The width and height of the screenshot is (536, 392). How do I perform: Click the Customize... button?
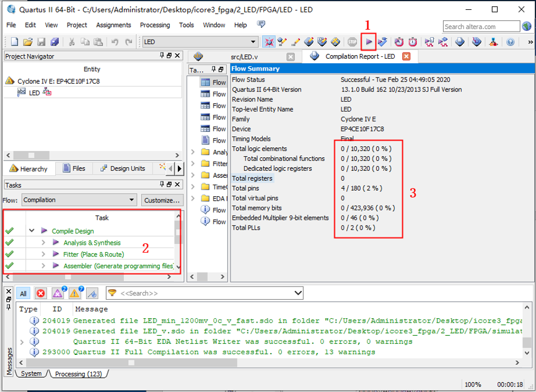pos(162,200)
